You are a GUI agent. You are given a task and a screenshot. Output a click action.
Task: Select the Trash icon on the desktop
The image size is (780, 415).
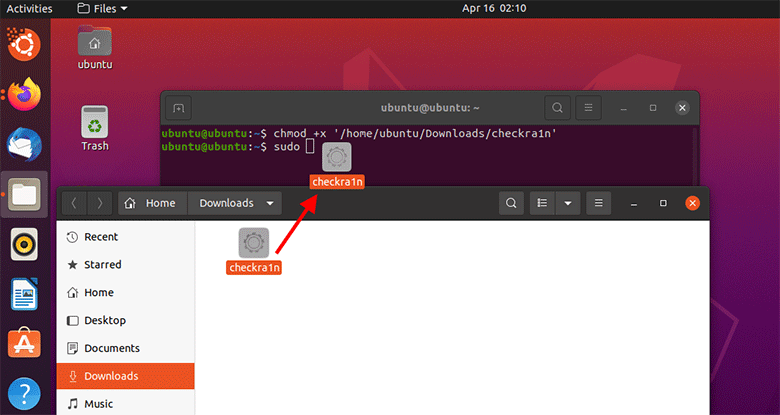[x=95, y=128]
